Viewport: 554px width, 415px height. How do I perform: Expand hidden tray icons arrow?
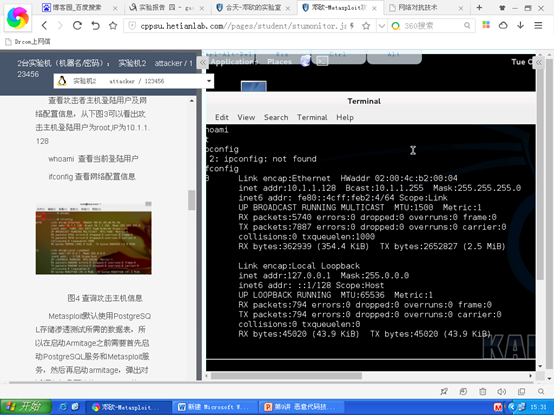click(x=511, y=408)
